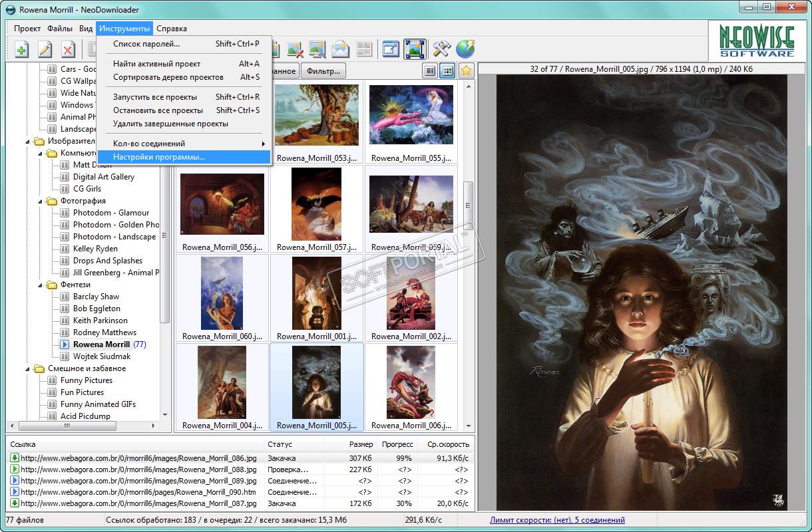Click the edit project pencil icon
Screen dimensions: 812x532
(45, 49)
